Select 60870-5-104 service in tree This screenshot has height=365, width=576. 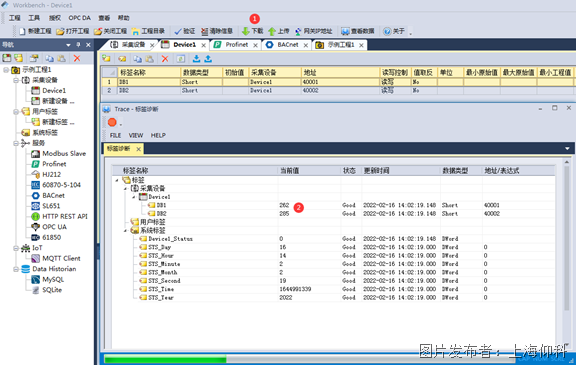(x=61, y=185)
